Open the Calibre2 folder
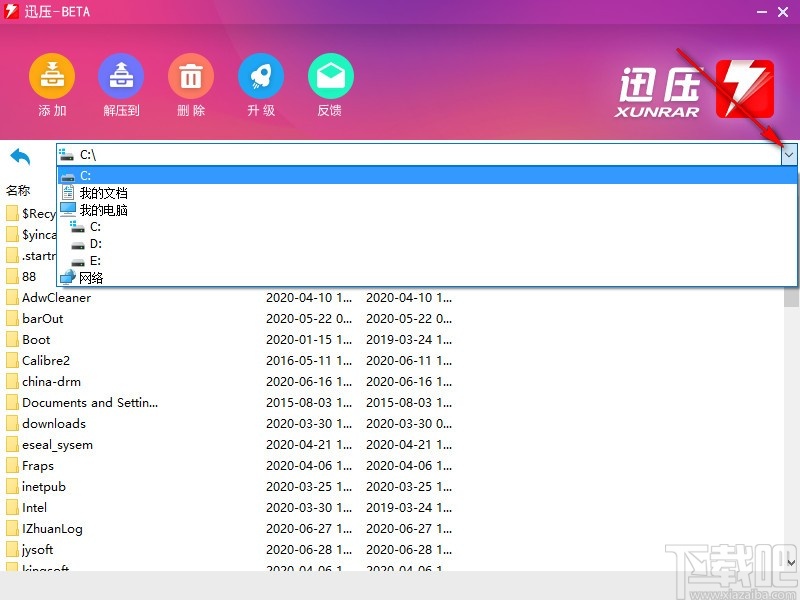The width and height of the screenshot is (800, 600). pyautogui.click(x=45, y=360)
